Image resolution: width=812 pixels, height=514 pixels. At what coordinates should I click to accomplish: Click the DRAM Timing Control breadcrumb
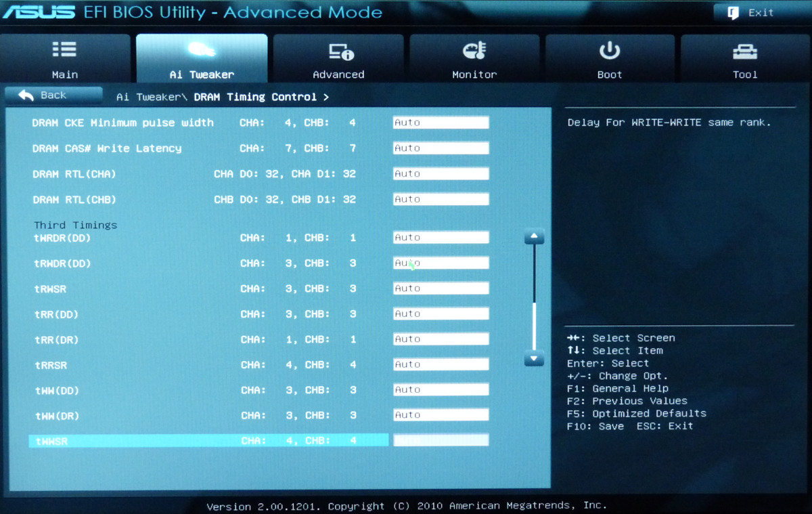255,97
